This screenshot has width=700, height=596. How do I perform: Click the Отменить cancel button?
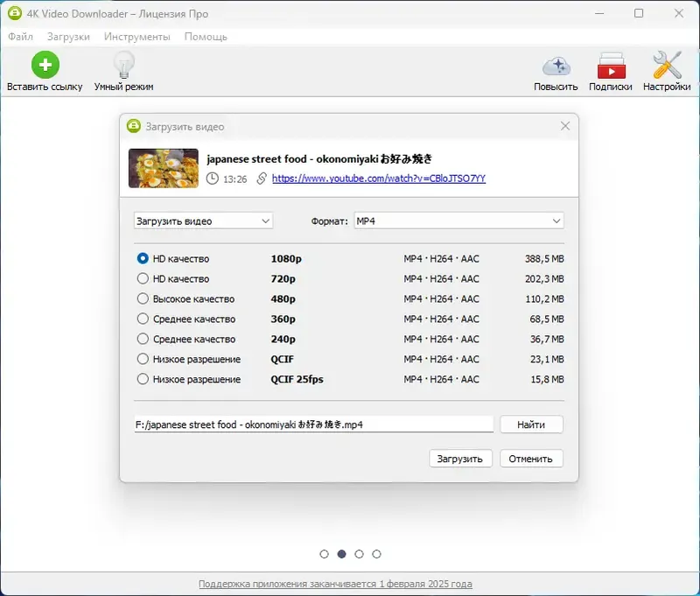coord(531,459)
